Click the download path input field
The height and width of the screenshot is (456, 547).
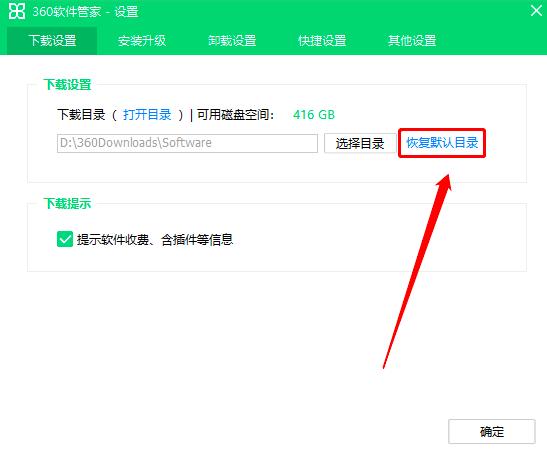(x=187, y=143)
